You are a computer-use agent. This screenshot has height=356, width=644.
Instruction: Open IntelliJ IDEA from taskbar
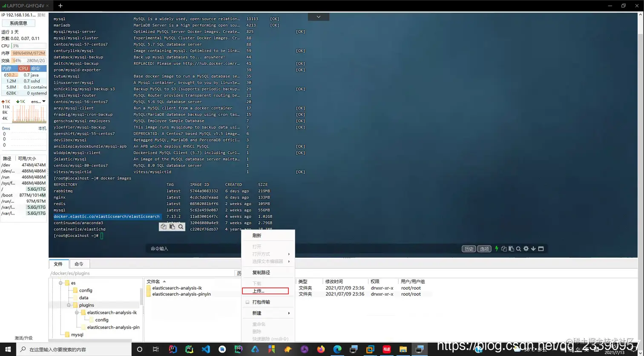(172, 349)
